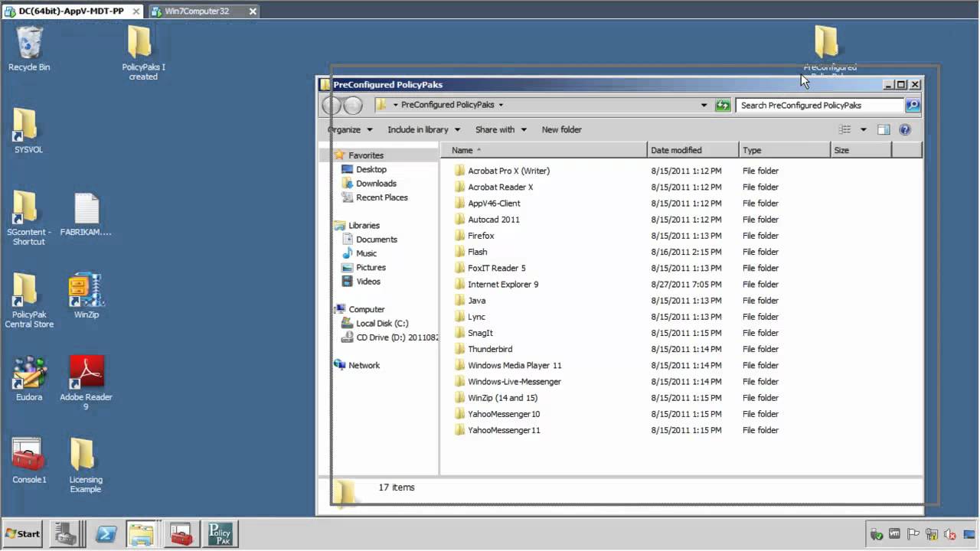
Task: Sort by the Type column header
Action: [x=785, y=150]
